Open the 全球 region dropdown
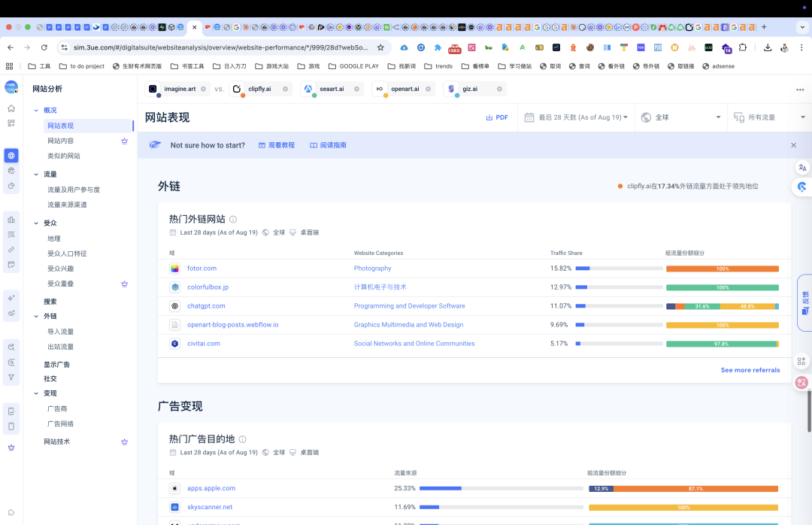 [x=681, y=117]
